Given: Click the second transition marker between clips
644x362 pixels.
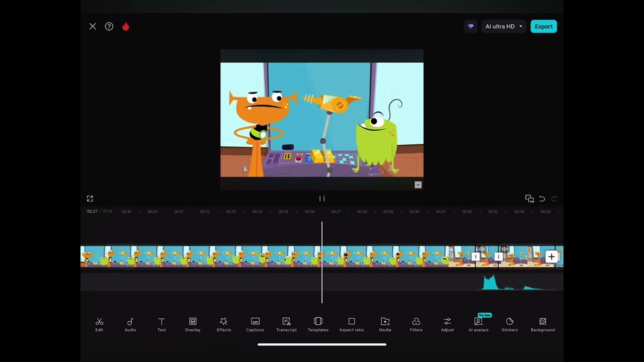Looking at the screenshot, I should click(x=499, y=257).
